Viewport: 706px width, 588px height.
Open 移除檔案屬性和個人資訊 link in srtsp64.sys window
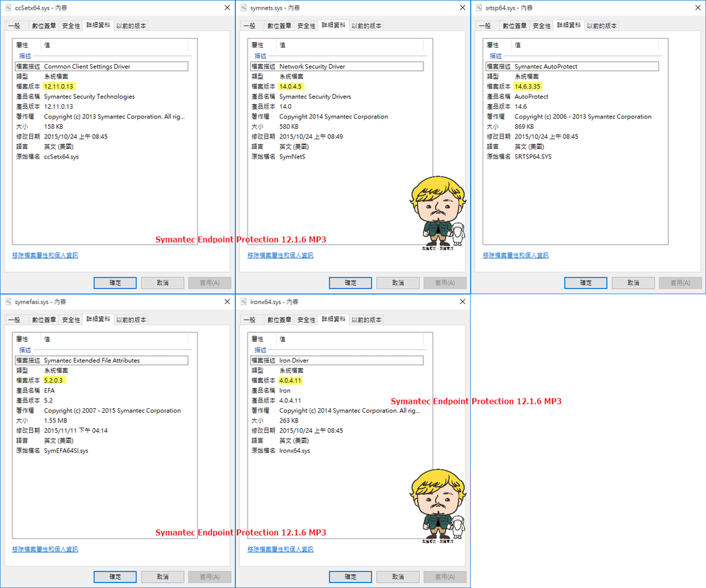[516, 255]
